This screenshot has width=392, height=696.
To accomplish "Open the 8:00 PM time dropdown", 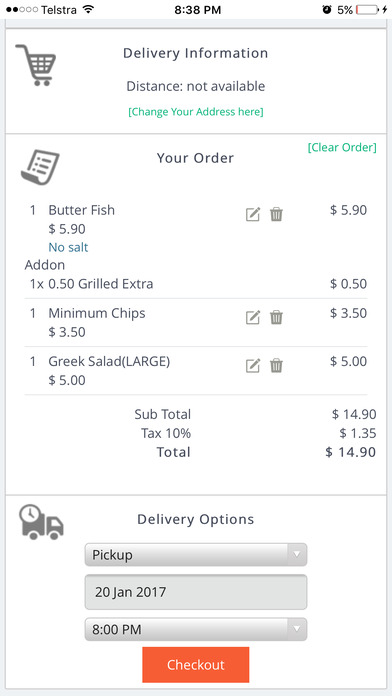I will tap(196, 629).
